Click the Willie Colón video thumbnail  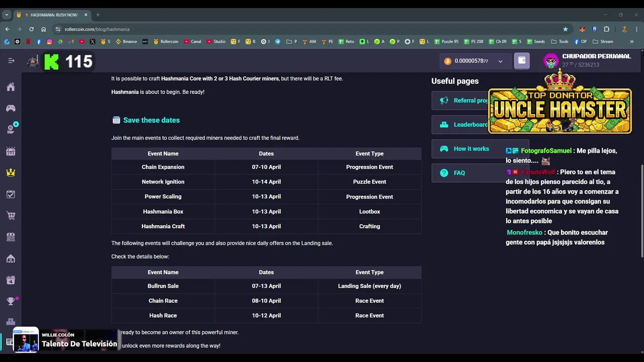click(x=26, y=340)
